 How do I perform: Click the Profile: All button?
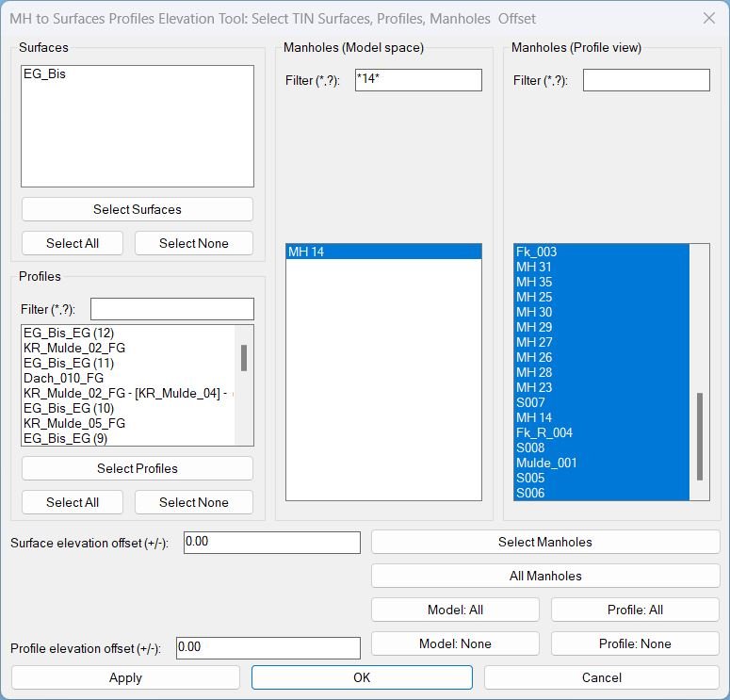pos(635,610)
